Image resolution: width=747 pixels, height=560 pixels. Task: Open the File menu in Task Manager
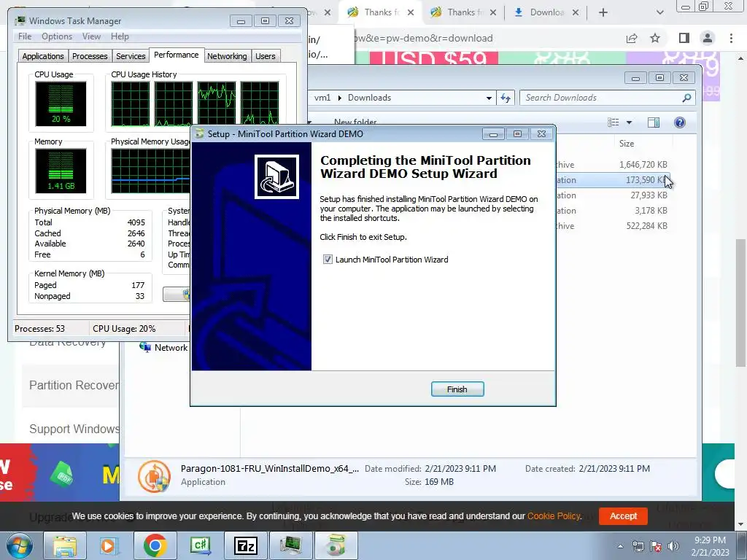(x=25, y=36)
